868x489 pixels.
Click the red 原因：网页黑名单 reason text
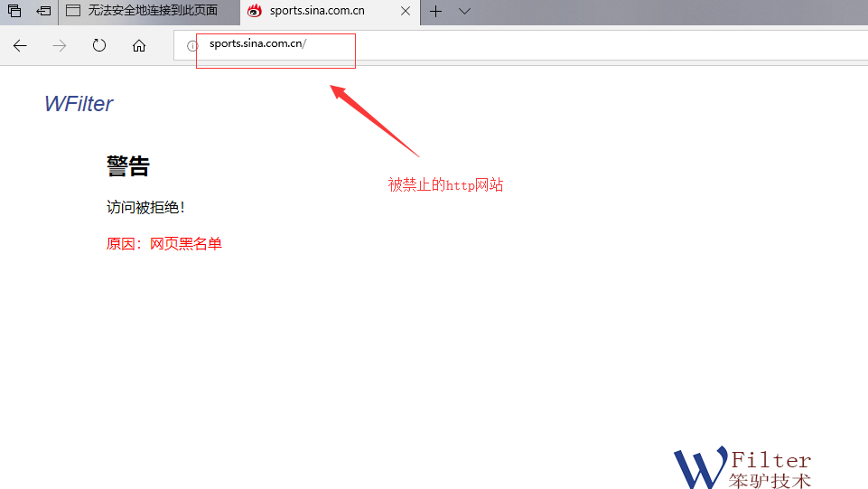163,244
